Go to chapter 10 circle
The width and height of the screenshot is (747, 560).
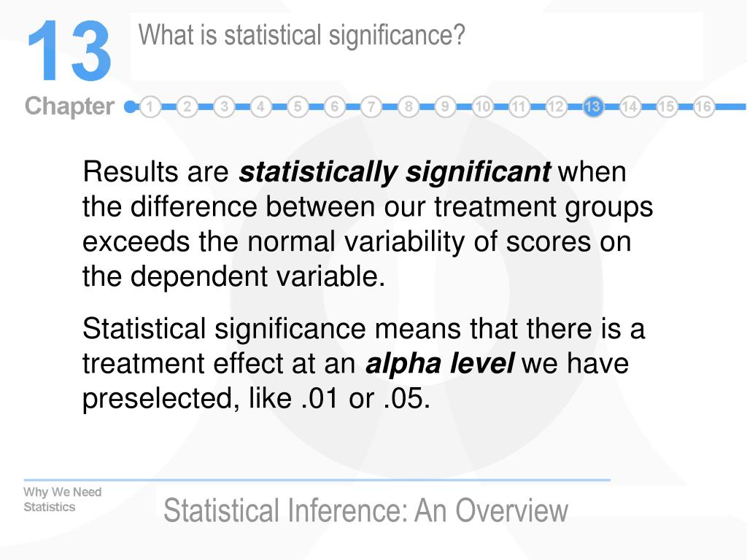[482, 106]
